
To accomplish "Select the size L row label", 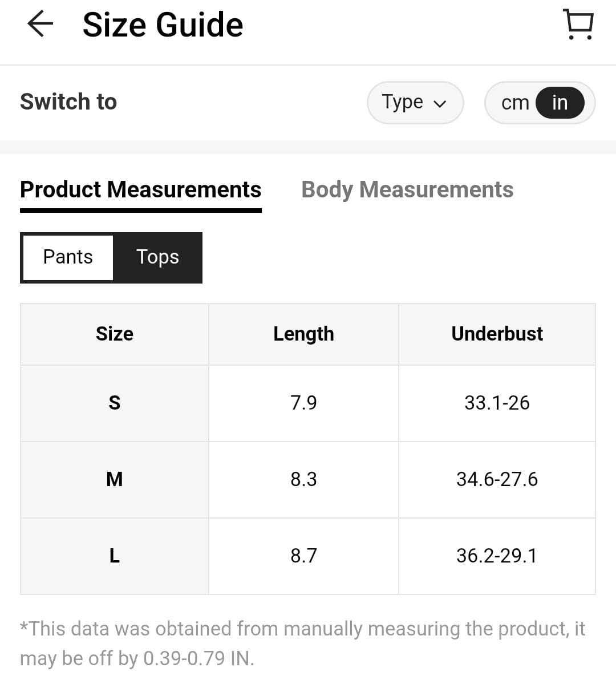I will (115, 556).
